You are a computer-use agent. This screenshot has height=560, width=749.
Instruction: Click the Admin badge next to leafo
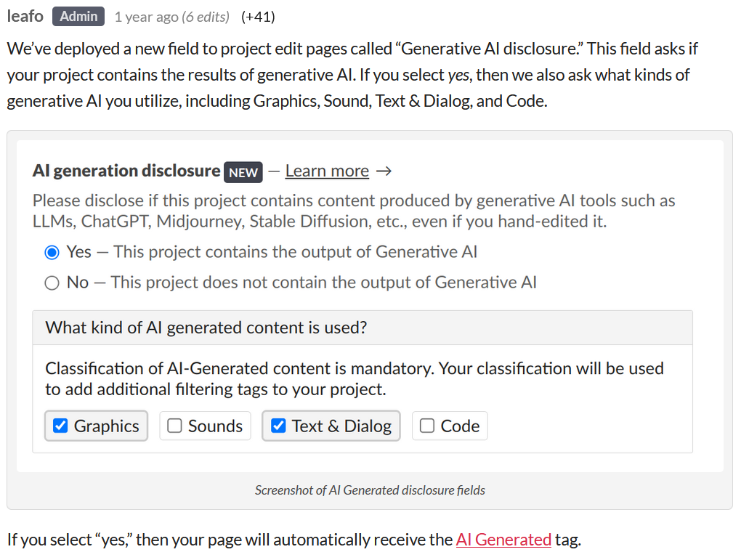click(78, 16)
